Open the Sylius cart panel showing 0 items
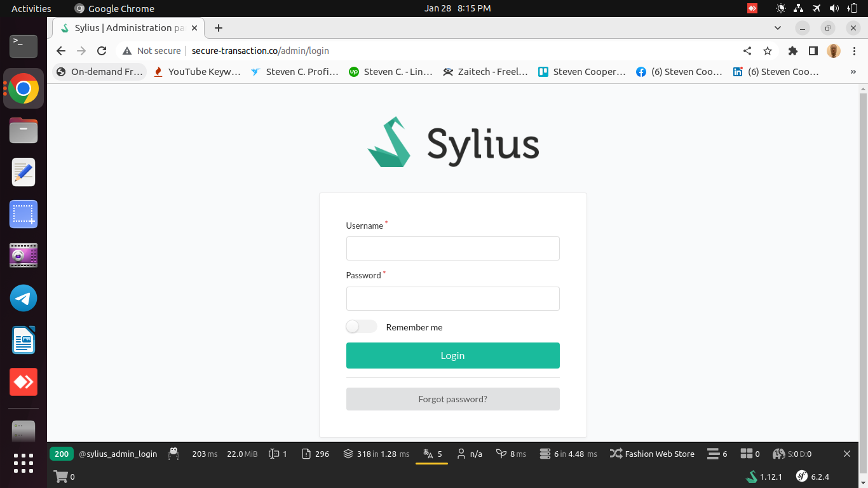The height and width of the screenshot is (488, 868). pos(65,476)
